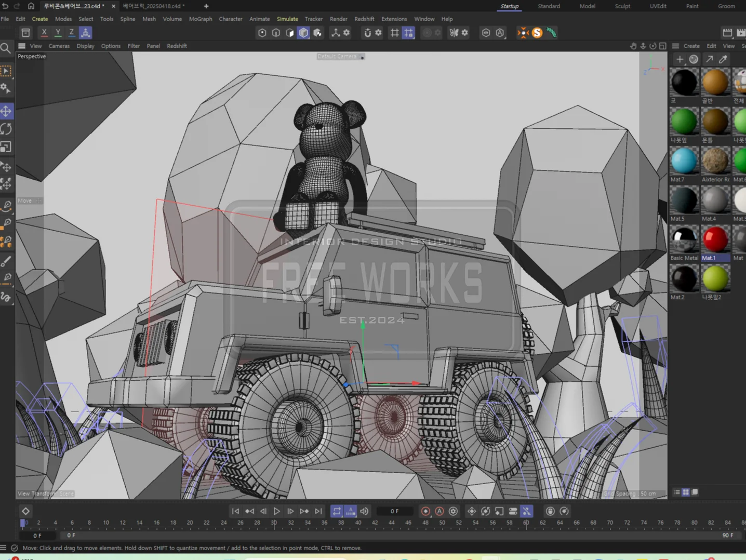Click the viewport maximize square icon
This screenshot has width=746, height=560.
663,46
